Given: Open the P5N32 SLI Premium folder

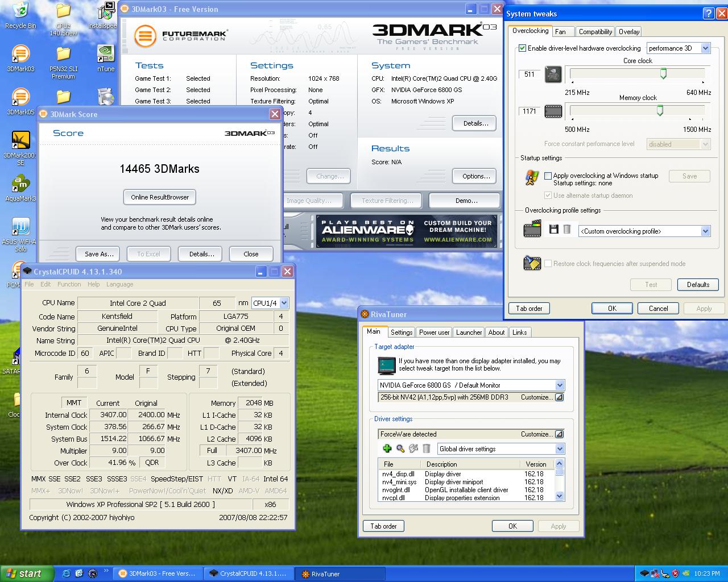Looking at the screenshot, I should click(x=63, y=63).
